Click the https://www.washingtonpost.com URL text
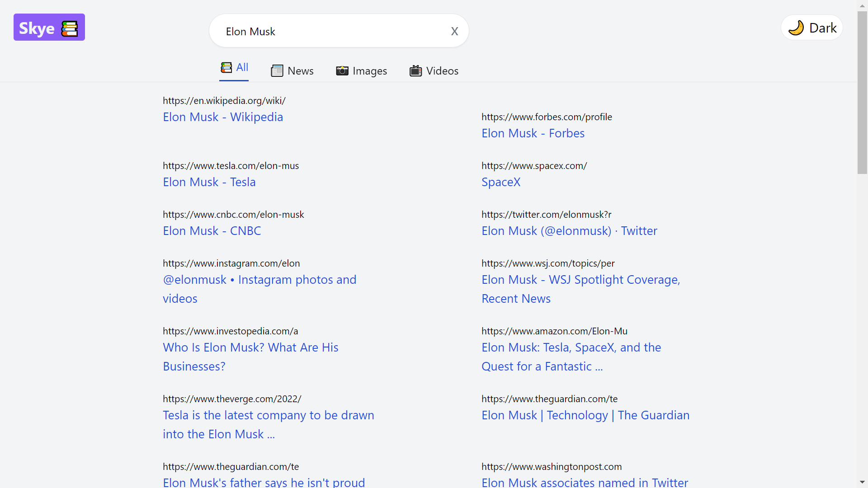868x488 pixels. (x=552, y=467)
